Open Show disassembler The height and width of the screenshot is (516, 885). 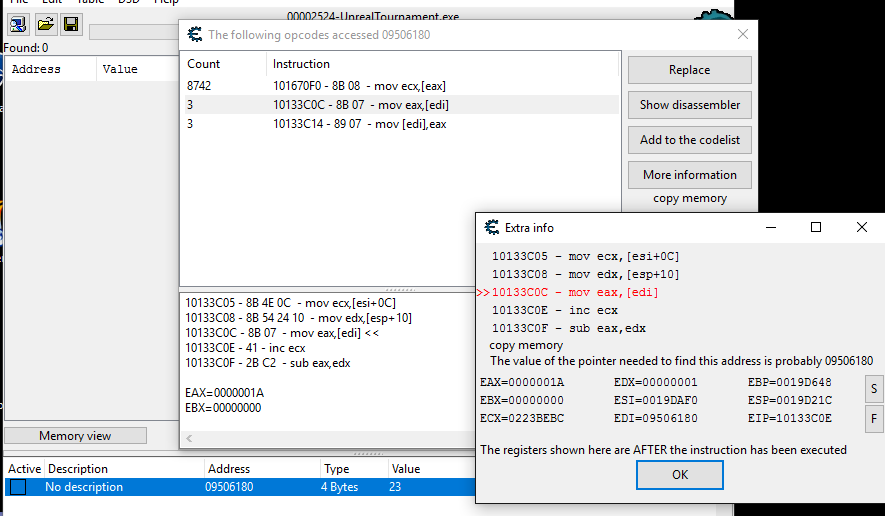tap(689, 105)
